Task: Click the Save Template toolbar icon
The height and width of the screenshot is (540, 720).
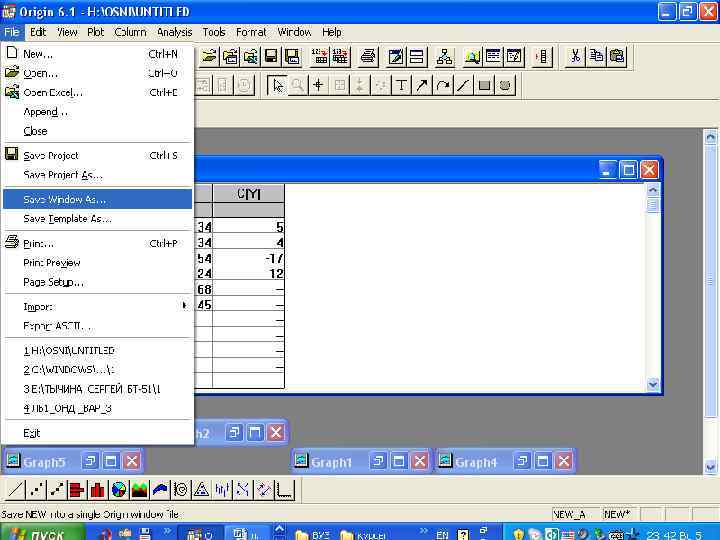Action: tap(292, 57)
